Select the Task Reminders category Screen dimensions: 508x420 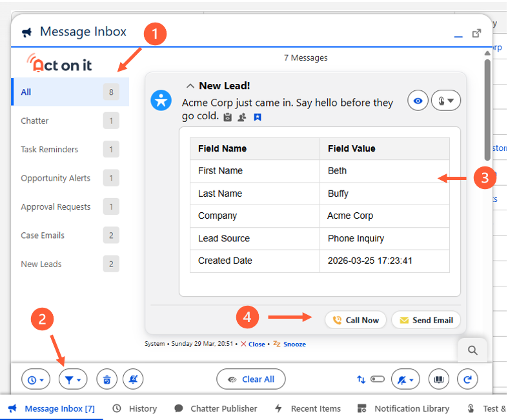pyautogui.click(x=70, y=149)
